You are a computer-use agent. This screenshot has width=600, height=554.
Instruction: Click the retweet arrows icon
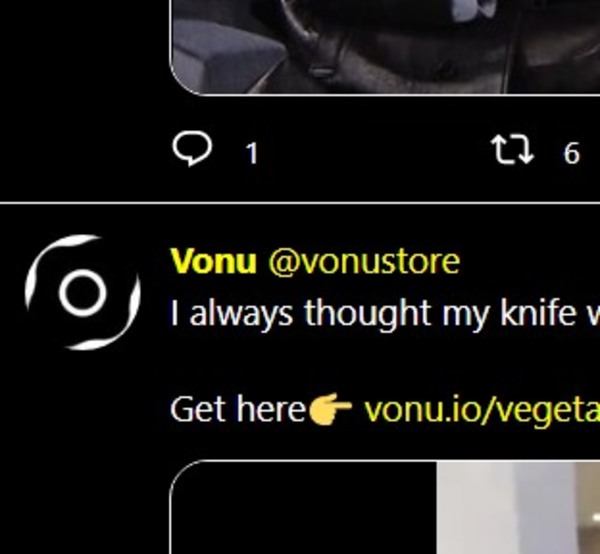click(512, 150)
